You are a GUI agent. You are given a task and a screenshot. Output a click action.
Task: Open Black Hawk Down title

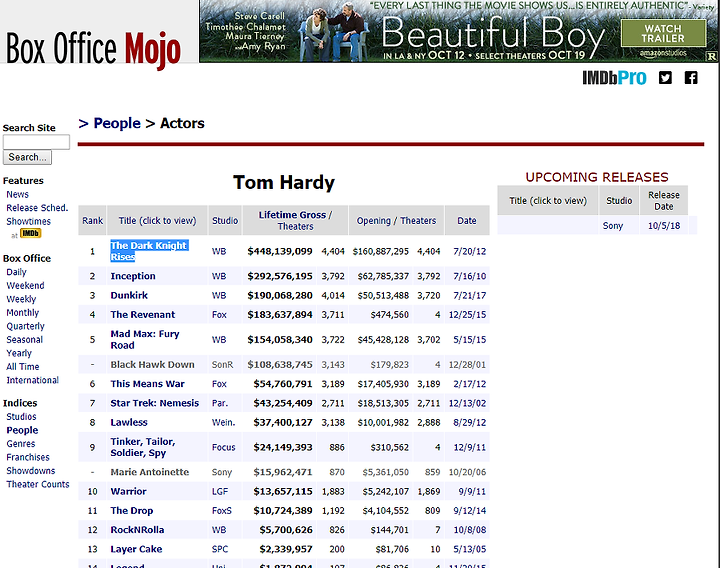point(152,365)
